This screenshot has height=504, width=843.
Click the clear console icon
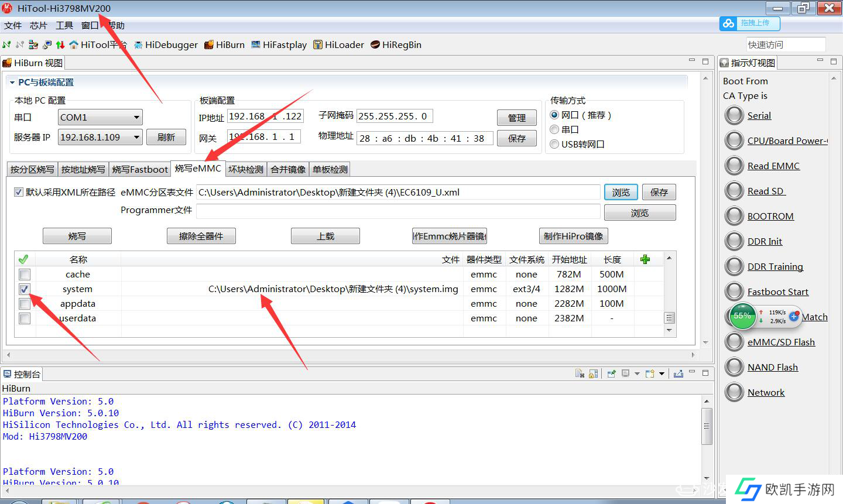(x=580, y=374)
